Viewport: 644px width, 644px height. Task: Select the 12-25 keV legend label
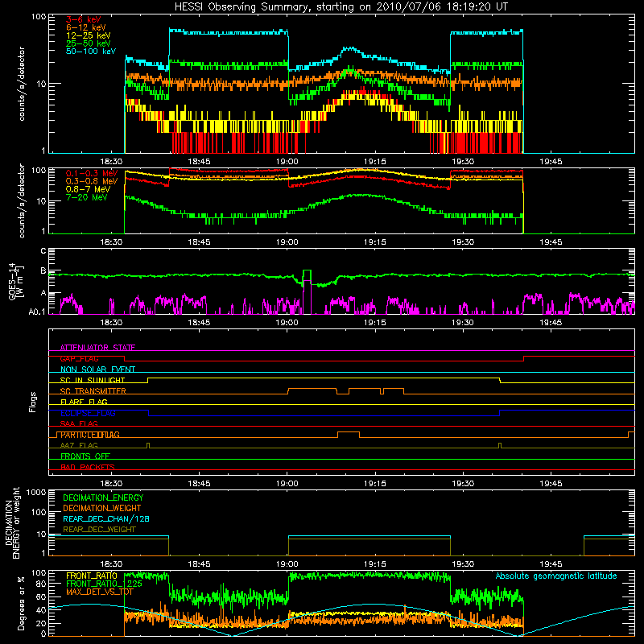coord(89,35)
